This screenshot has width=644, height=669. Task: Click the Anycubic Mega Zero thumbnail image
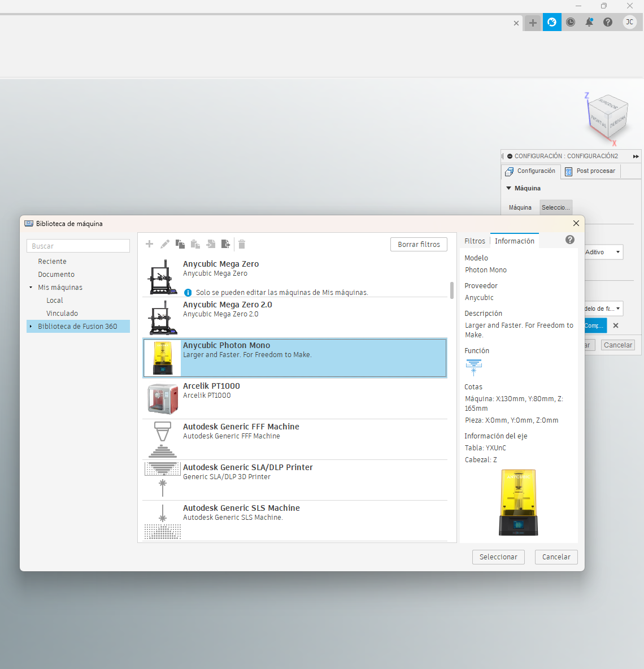[163, 277]
